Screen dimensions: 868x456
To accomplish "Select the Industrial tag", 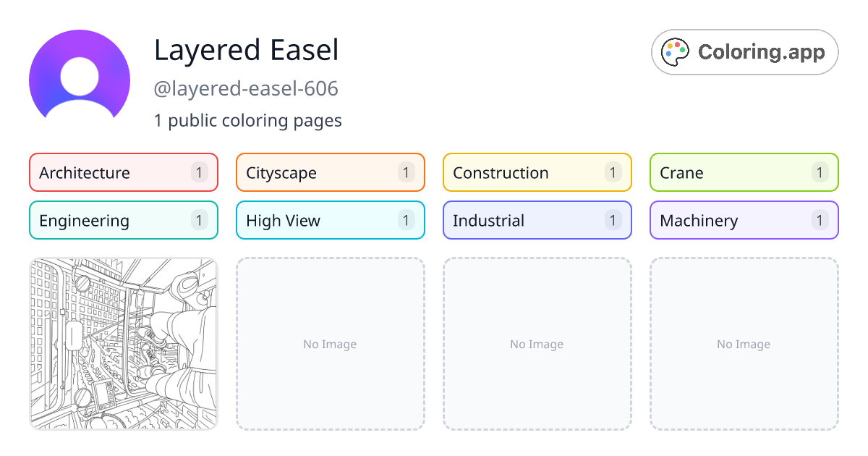I will coord(537,220).
